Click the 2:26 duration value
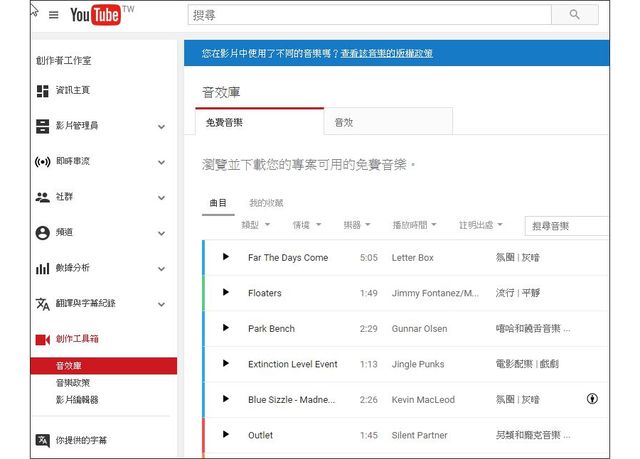 pos(369,400)
